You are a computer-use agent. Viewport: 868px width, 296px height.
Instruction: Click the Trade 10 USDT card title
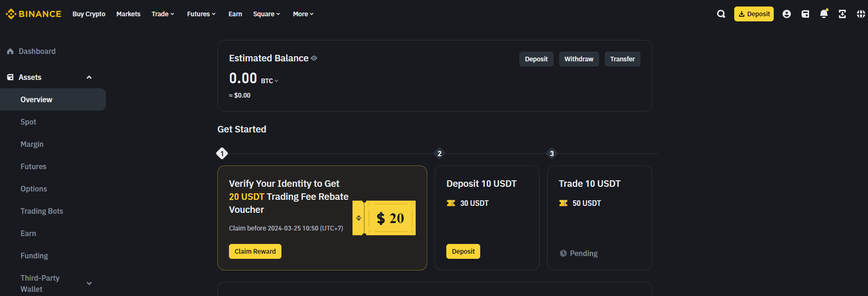click(x=589, y=184)
